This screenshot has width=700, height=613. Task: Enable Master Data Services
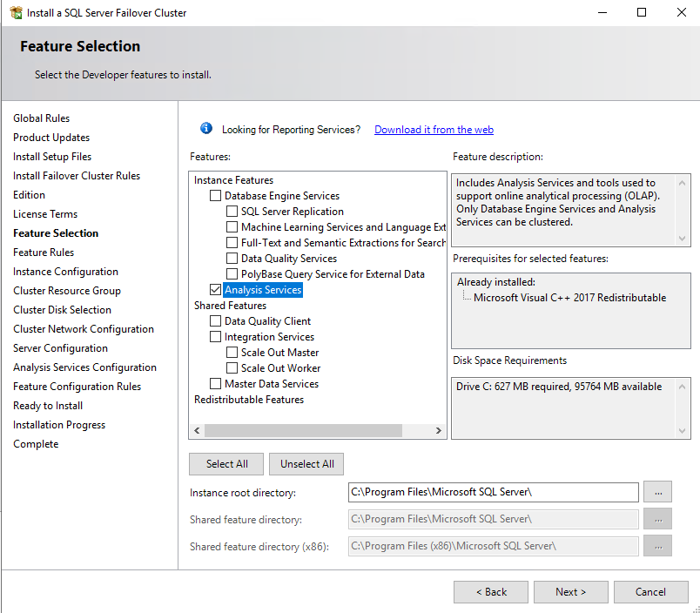pyautogui.click(x=215, y=383)
